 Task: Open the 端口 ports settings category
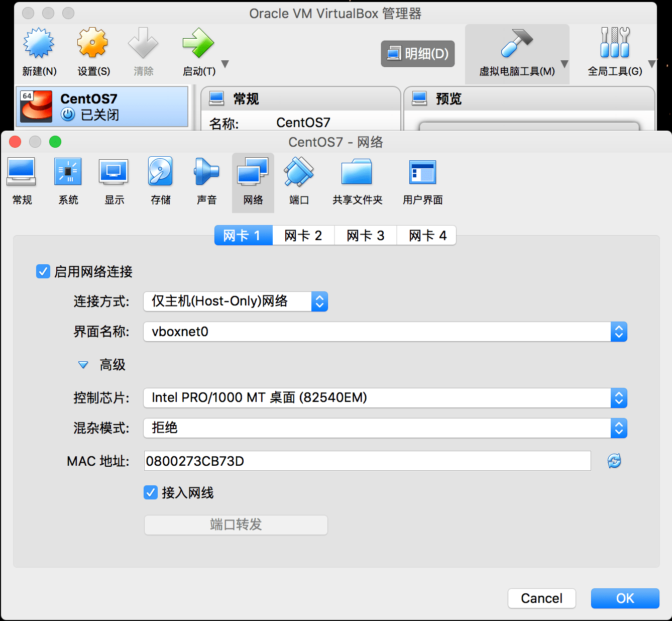[299, 181]
